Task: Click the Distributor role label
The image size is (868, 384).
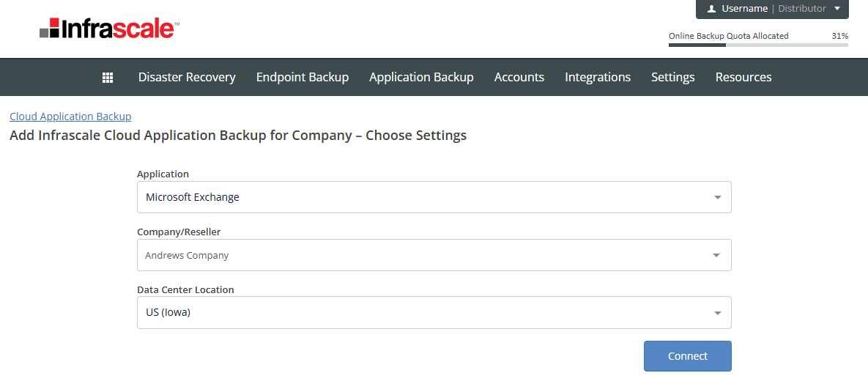Action: coord(801,9)
